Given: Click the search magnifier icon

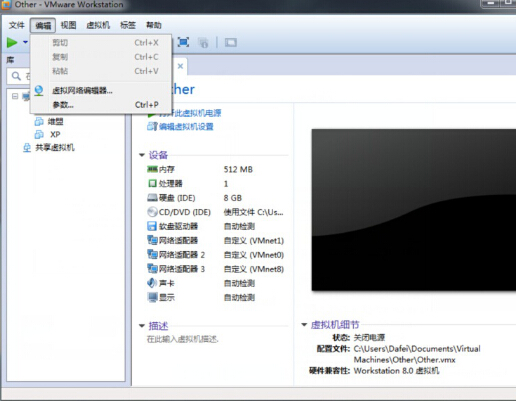Looking at the screenshot, I should 16,76.
